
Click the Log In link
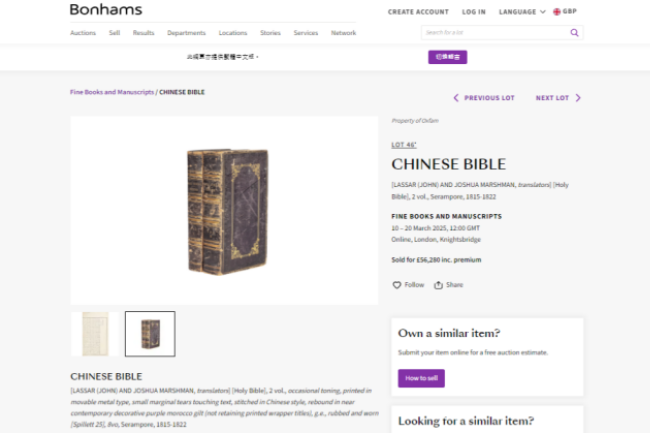click(474, 12)
